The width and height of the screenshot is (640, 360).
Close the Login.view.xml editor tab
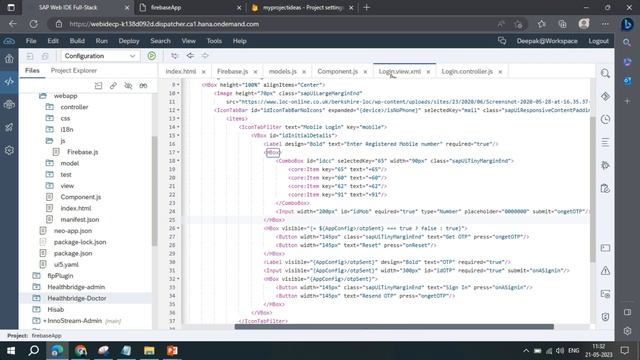(428, 72)
